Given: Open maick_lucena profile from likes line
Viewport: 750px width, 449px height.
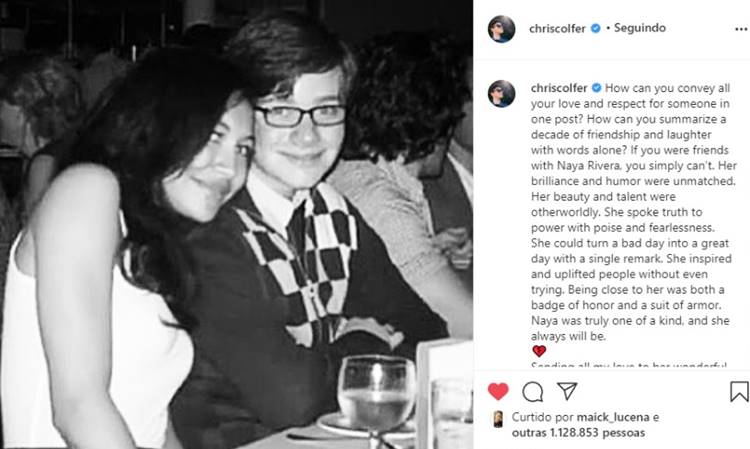Looking at the screenshot, I should pos(613,417).
